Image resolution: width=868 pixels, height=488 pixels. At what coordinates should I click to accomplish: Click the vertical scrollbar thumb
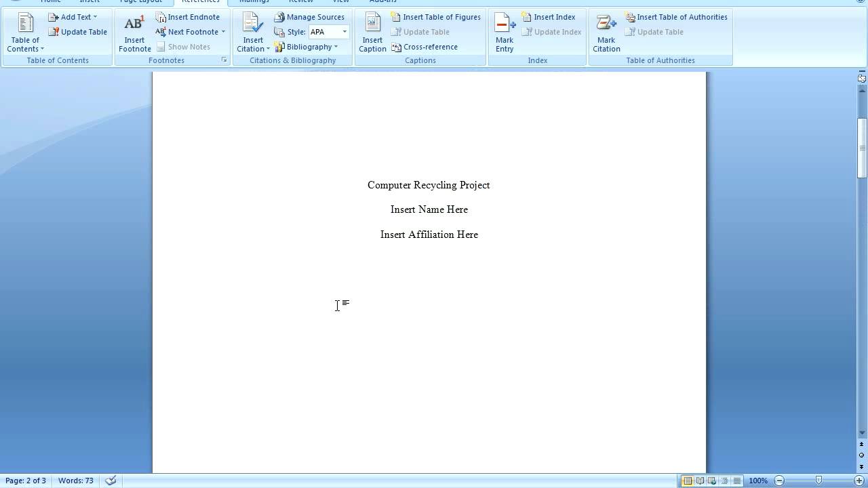tap(862, 148)
